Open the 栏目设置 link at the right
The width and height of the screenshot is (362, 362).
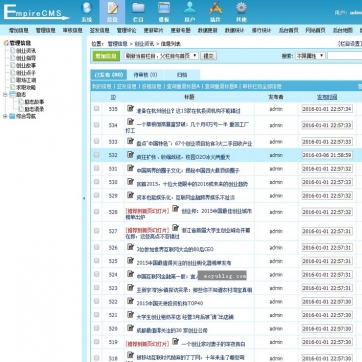tap(350, 44)
